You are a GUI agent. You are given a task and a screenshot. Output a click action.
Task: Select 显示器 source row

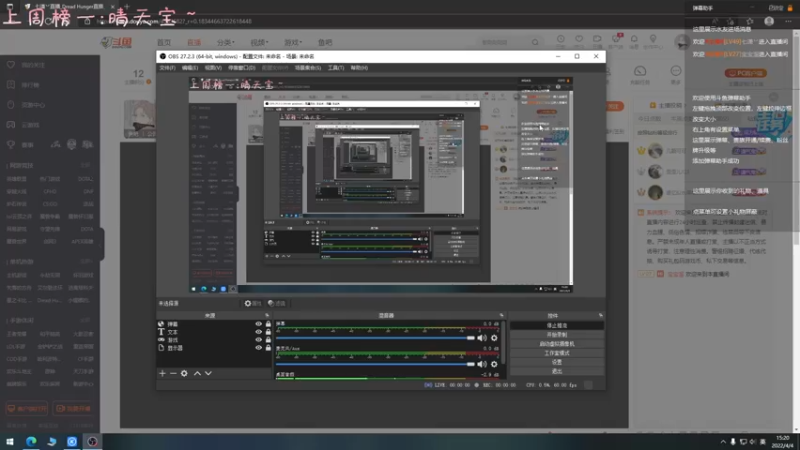point(214,348)
